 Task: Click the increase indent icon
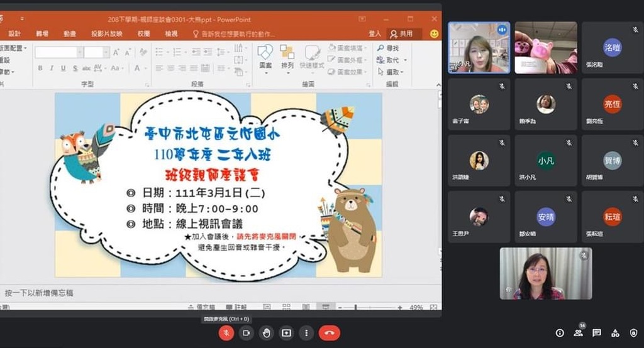pos(208,52)
